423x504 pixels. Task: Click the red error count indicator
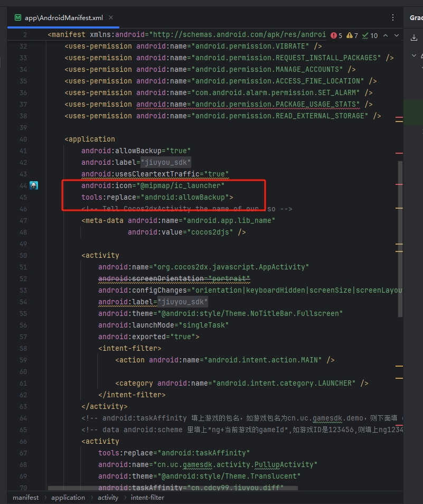pyautogui.click(x=336, y=35)
